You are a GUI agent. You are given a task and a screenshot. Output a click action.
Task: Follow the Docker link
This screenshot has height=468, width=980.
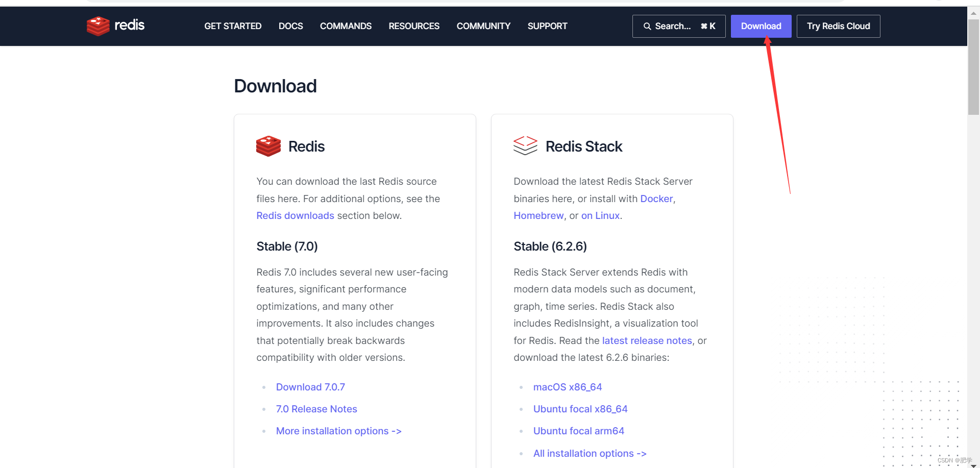[656, 199]
